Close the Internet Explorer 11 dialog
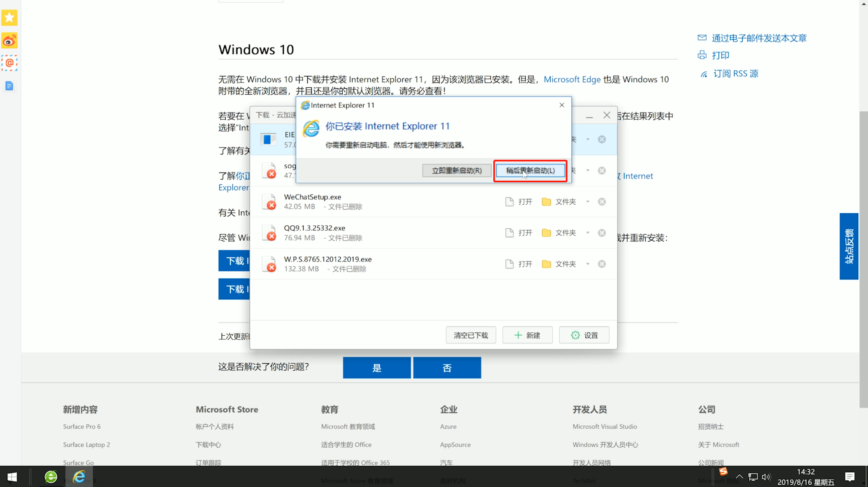The height and width of the screenshot is (487, 868). click(x=562, y=105)
